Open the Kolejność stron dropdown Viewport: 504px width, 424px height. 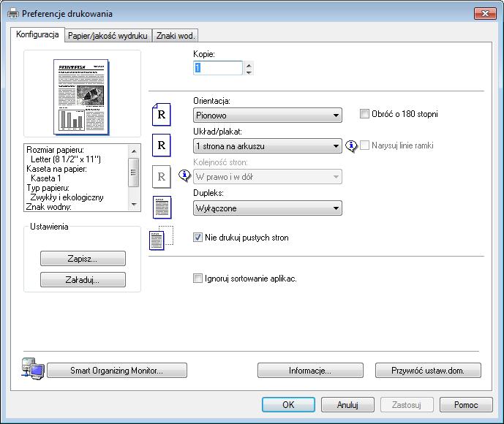point(268,177)
